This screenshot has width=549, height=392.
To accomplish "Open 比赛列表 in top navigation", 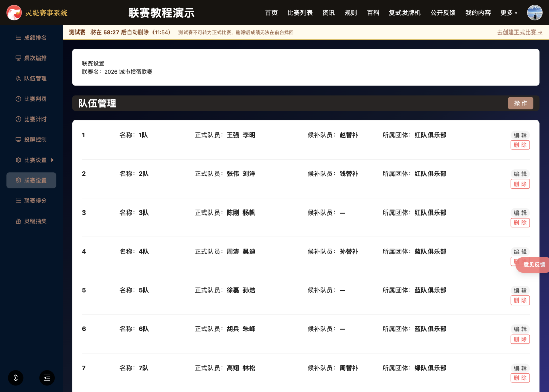I will [x=300, y=13].
